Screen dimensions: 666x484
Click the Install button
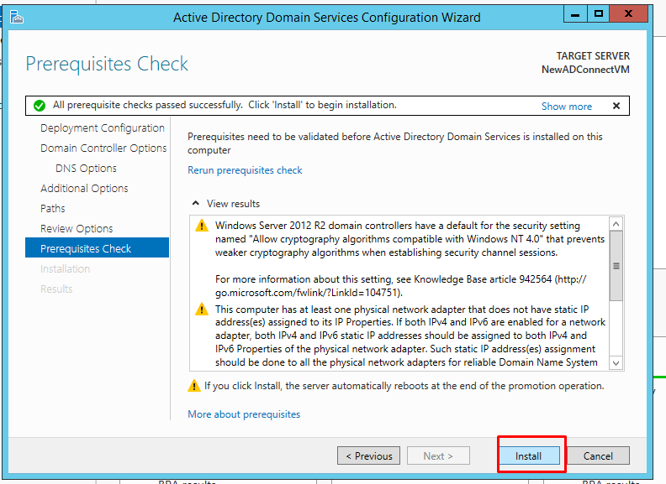point(528,456)
